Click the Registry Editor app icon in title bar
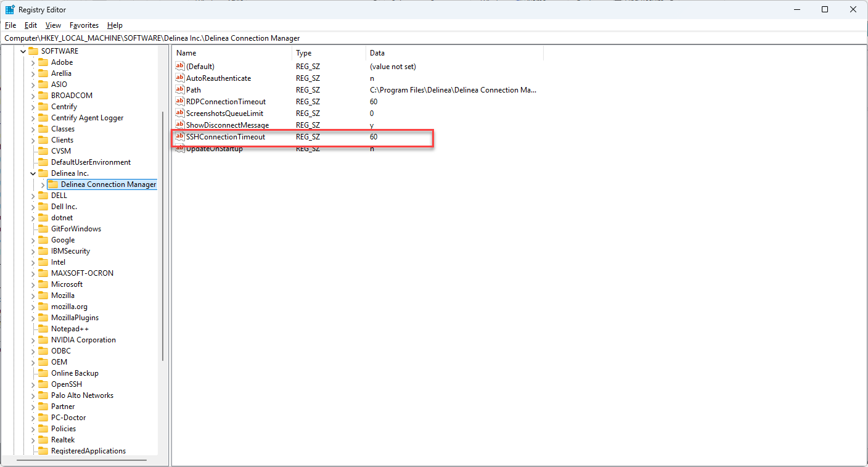This screenshot has height=467, width=868. (10, 10)
